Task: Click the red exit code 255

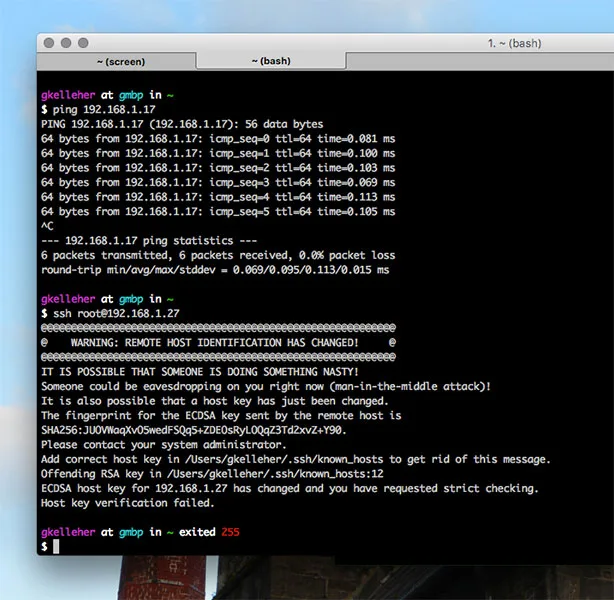Action: point(230,533)
